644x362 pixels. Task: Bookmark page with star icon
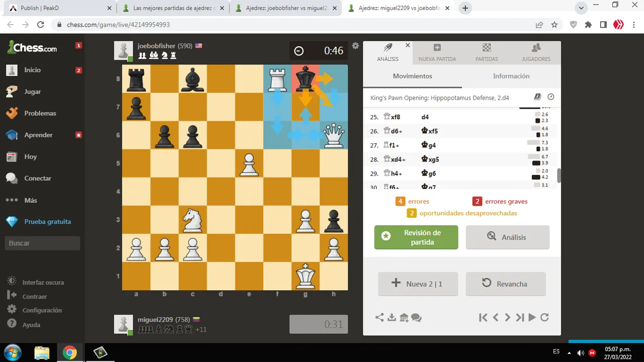pyautogui.click(x=554, y=24)
